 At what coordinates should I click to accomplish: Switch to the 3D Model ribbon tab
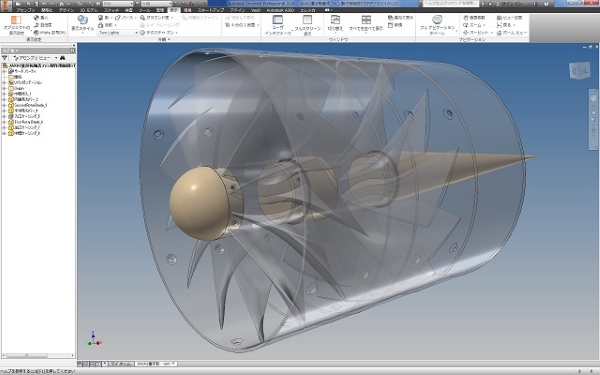click(88, 10)
